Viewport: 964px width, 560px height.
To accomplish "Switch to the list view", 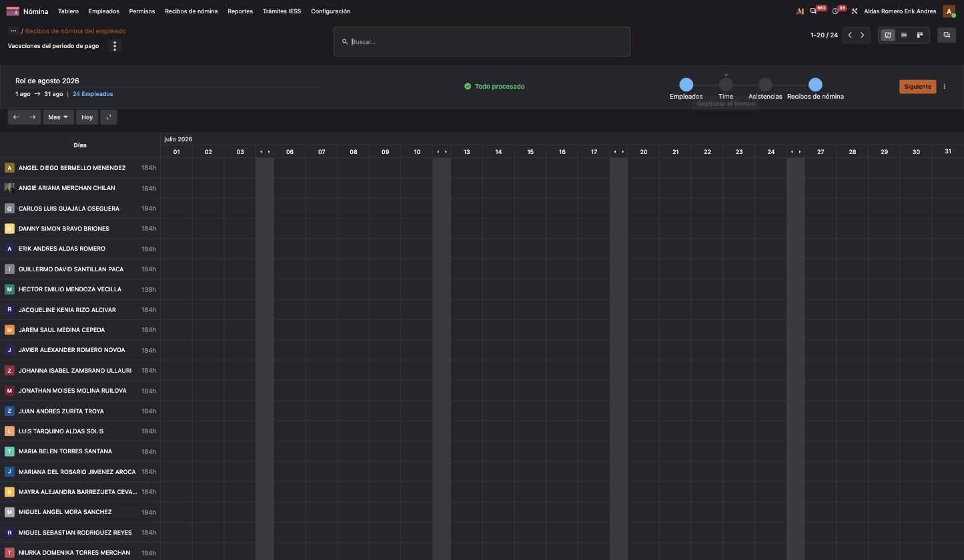I will point(904,35).
